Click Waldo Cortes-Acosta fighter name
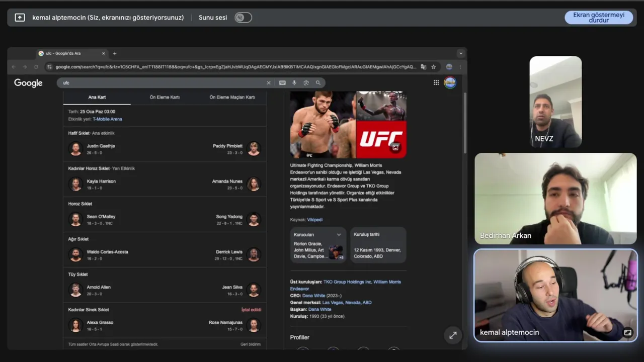Viewport: 644px width, 362px height. coord(107,252)
